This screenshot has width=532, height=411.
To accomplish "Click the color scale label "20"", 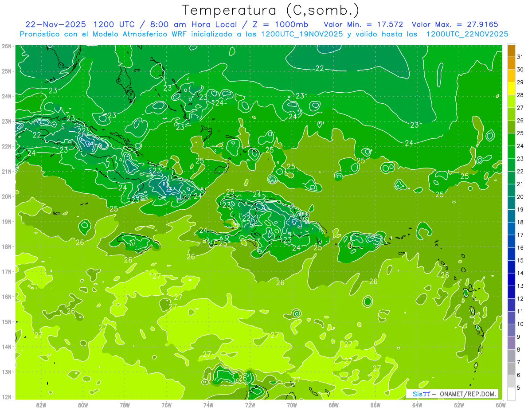I will tap(520, 197).
